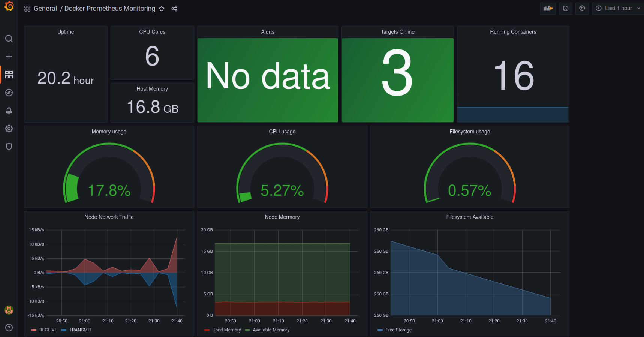Image resolution: width=644 pixels, height=337 pixels.
Task: Star the Docker Prometheus Monitoring dashboard
Action: point(162,9)
